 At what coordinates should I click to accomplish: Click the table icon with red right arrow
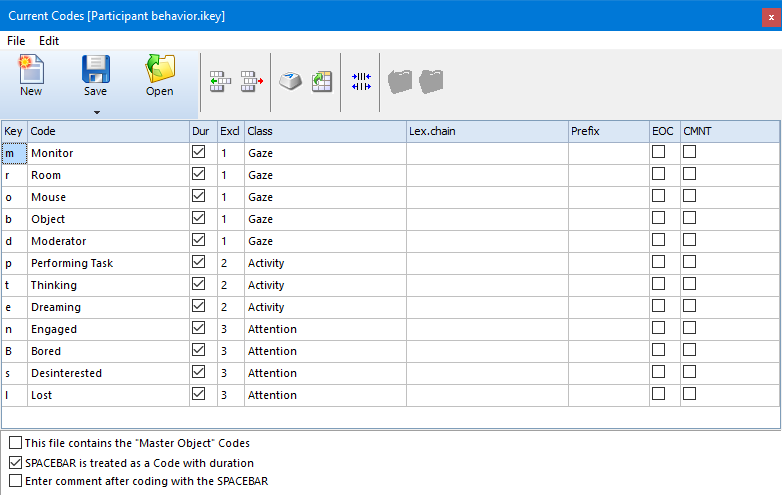pyautogui.click(x=251, y=83)
